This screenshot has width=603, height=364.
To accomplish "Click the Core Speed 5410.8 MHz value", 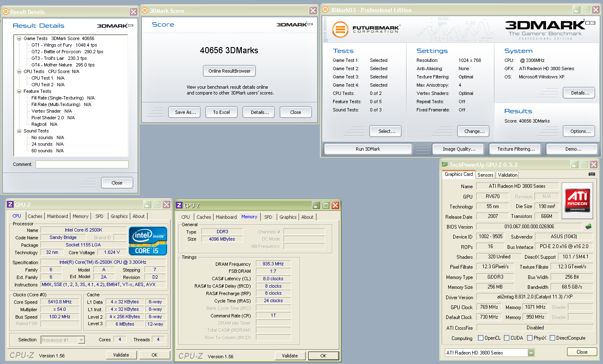I will (60, 302).
